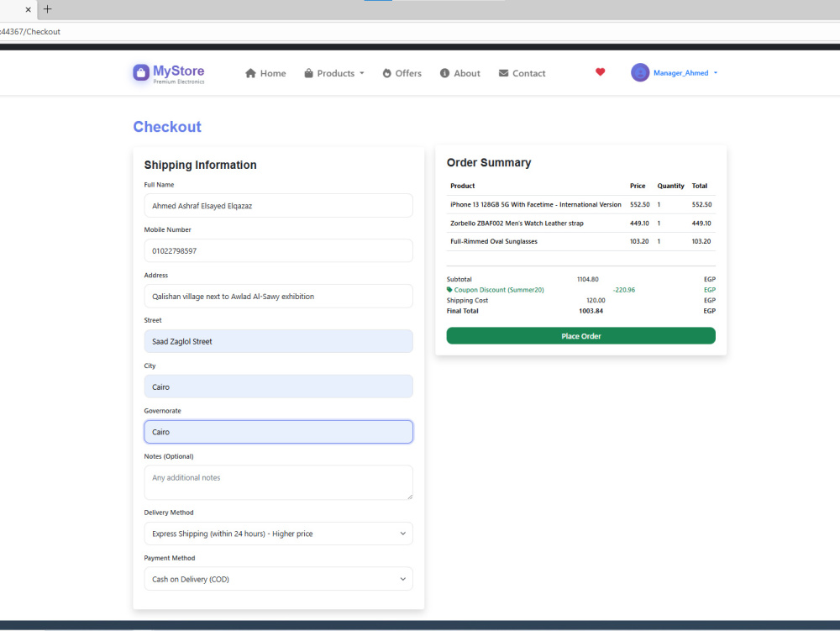Click the City input field

[279, 386]
